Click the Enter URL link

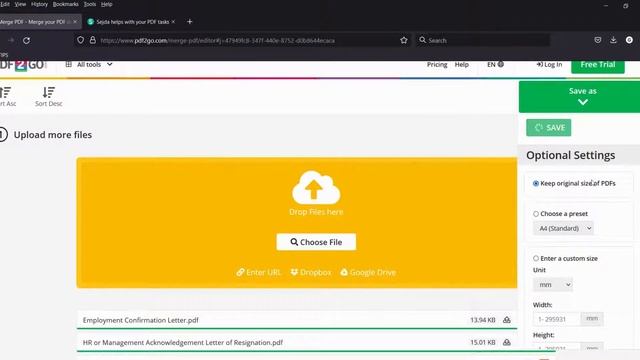click(259, 272)
